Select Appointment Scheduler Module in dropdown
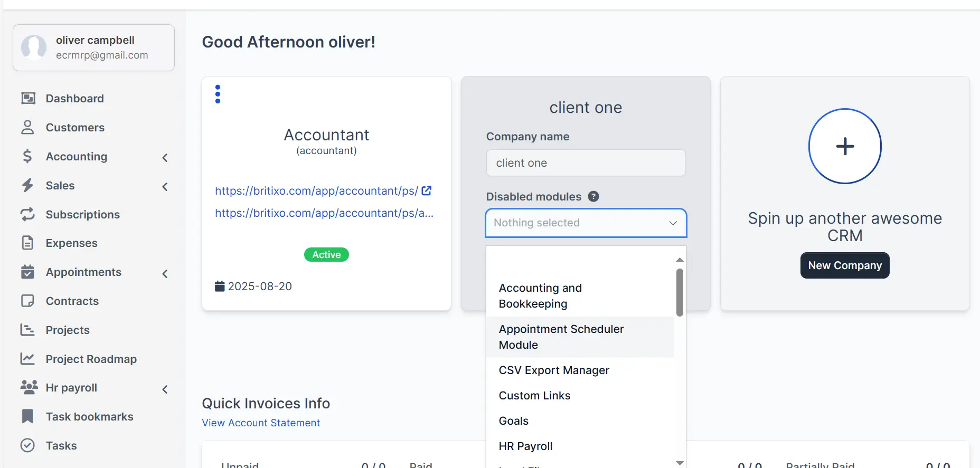 pos(561,337)
